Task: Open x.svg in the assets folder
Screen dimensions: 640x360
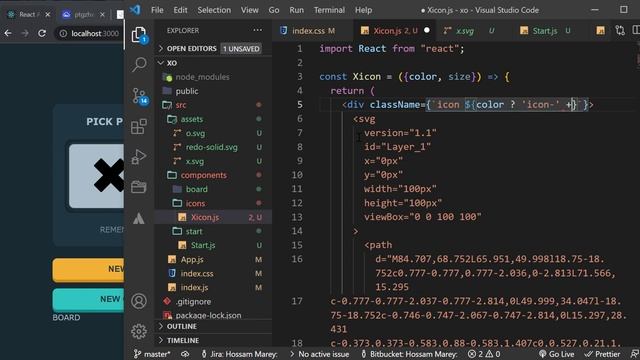Action: tap(213, 161)
